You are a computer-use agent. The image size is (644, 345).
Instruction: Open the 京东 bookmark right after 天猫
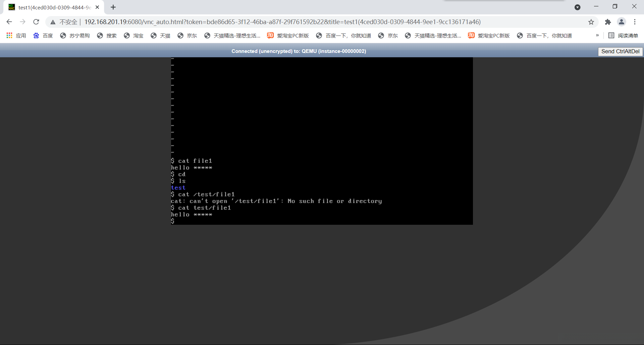tap(187, 36)
